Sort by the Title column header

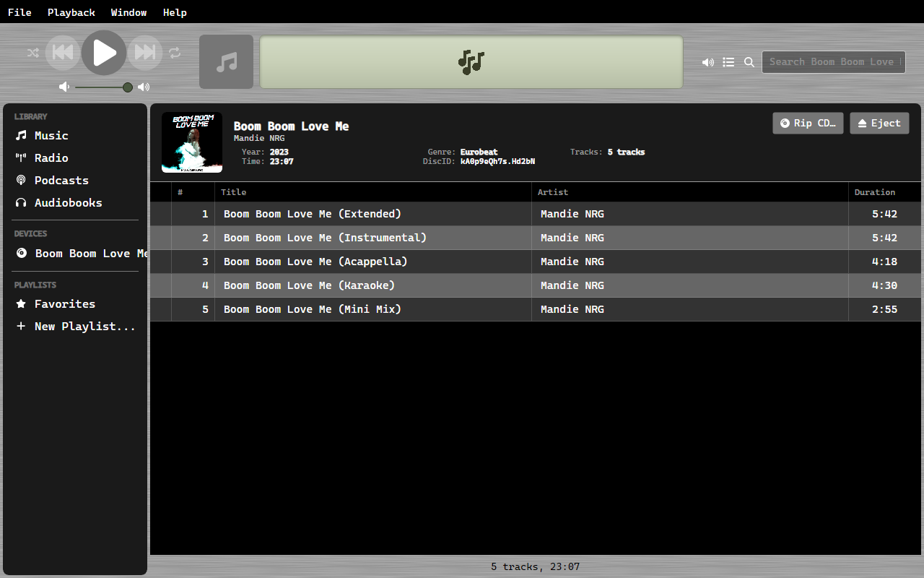click(x=373, y=192)
